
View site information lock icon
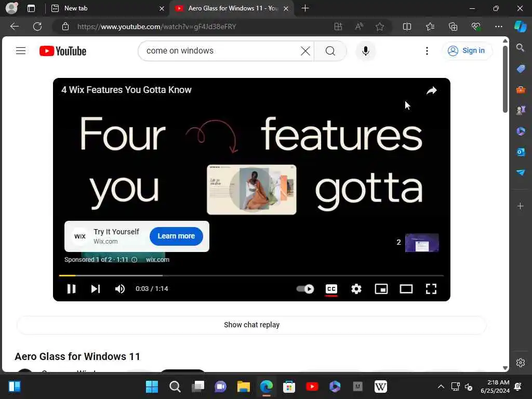click(x=65, y=26)
